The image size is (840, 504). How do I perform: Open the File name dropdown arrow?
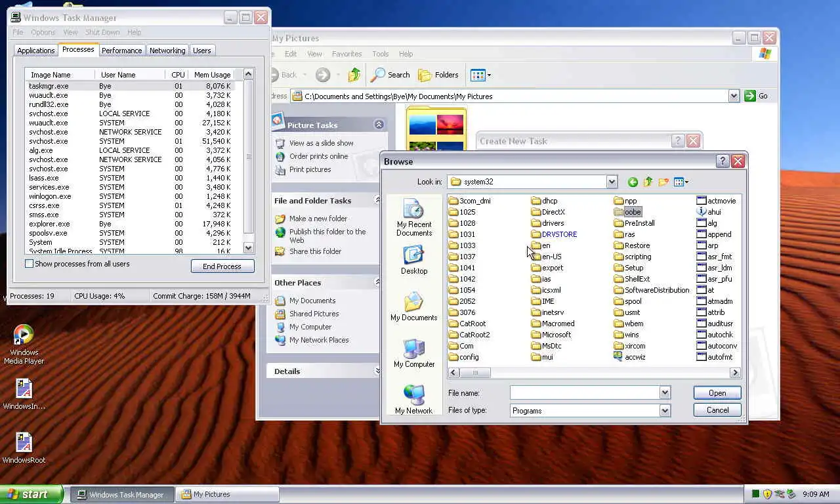pyautogui.click(x=665, y=392)
